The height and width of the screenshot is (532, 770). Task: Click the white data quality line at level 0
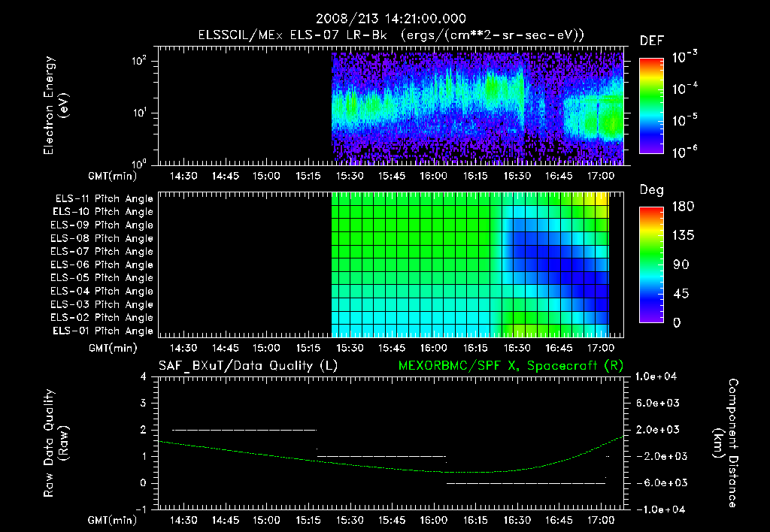click(526, 483)
